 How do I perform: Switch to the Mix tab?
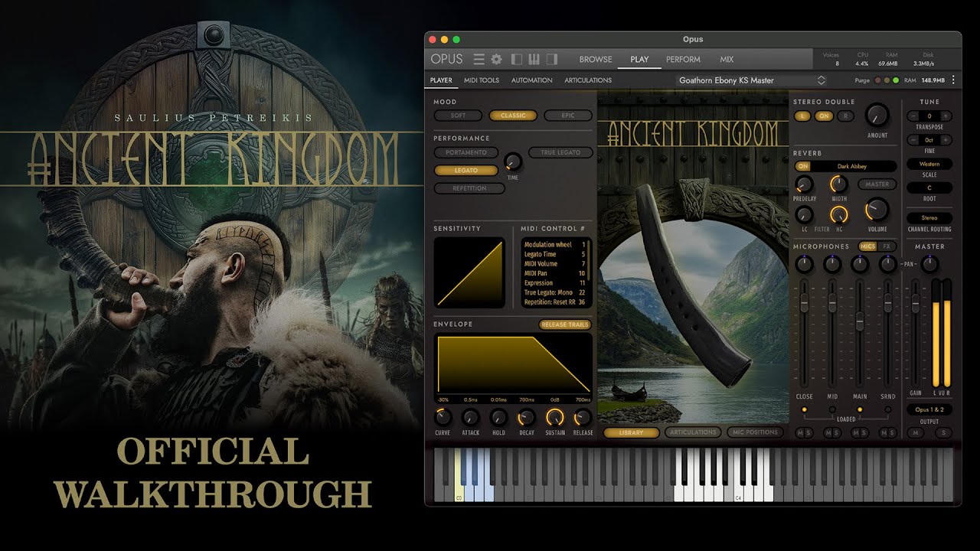[x=727, y=59]
